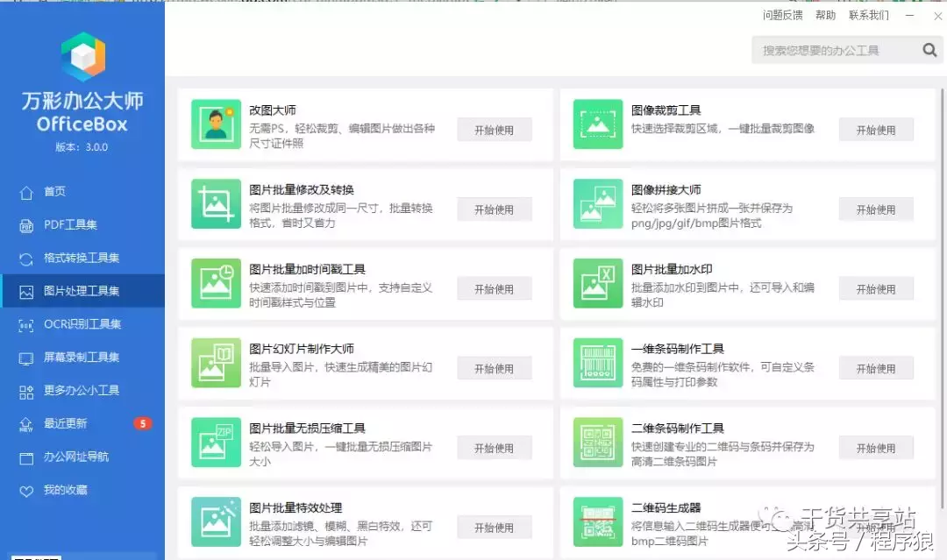
Task: Select the 图片批量无损压缩工具 ZIP icon
Action: 217,443
